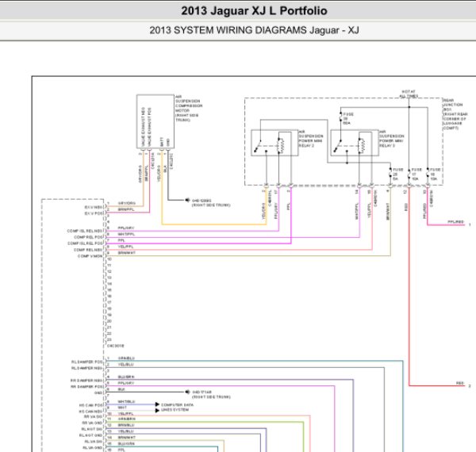The width and height of the screenshot is (476, 452).
Task: Select the 'COMP ISL REL NEG' pin label
Action: pyautogui.click(x=85, y=232)
